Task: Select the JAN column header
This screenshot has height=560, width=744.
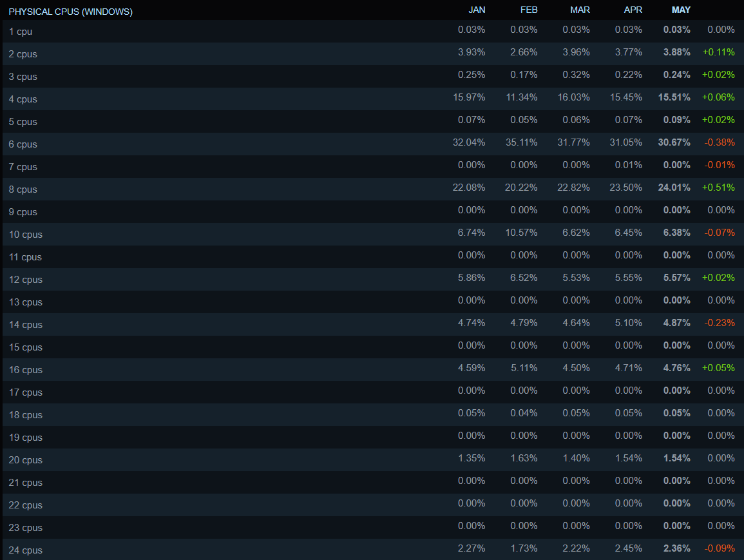Action: 477,10
